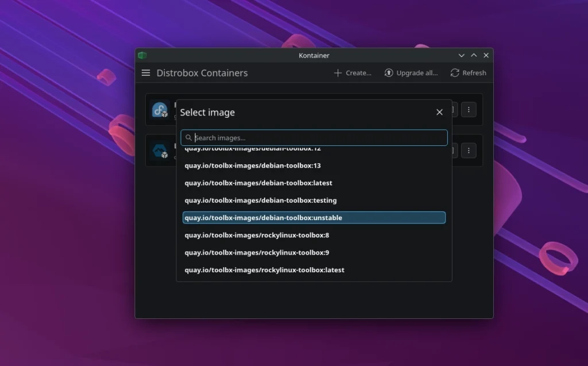588x366 pixels.
Task: Select quay.io/toolbx-images/rockylinux-toolbox:9 from the list
Action: (257, 252)
